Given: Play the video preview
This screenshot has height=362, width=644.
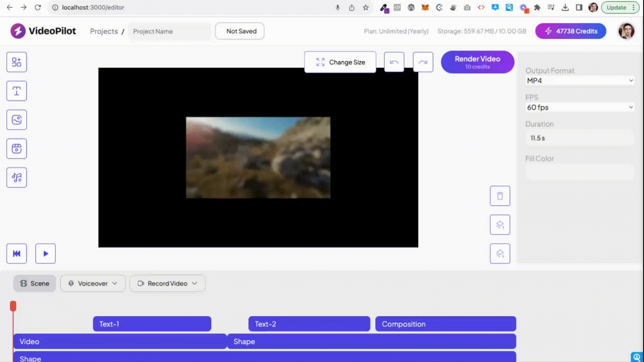Looking at the screenshot, I should 45,253.
